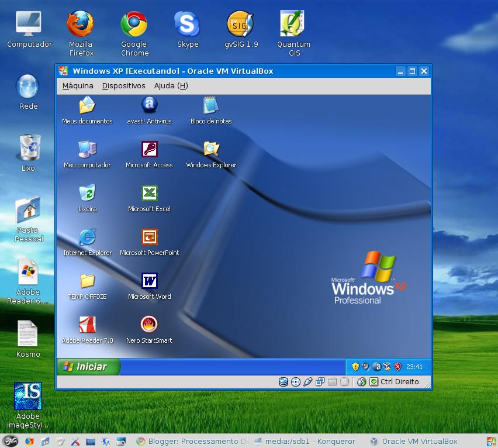Click the Security Center shield in the system tray

pos(355,366)
